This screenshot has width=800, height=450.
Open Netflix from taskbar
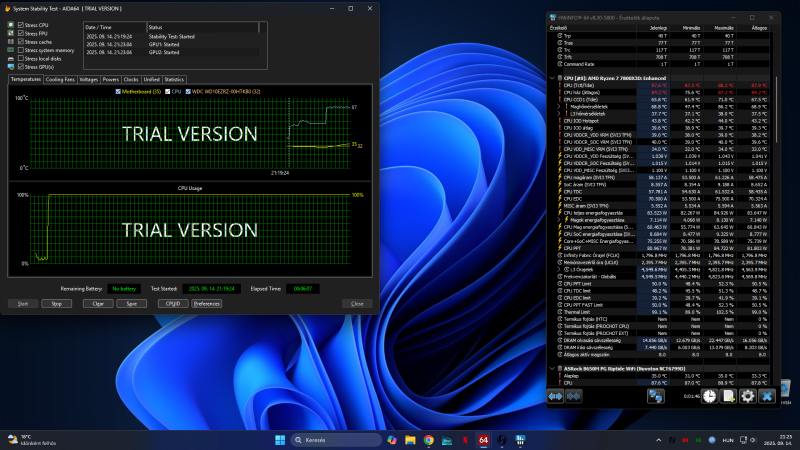(465, 440)
